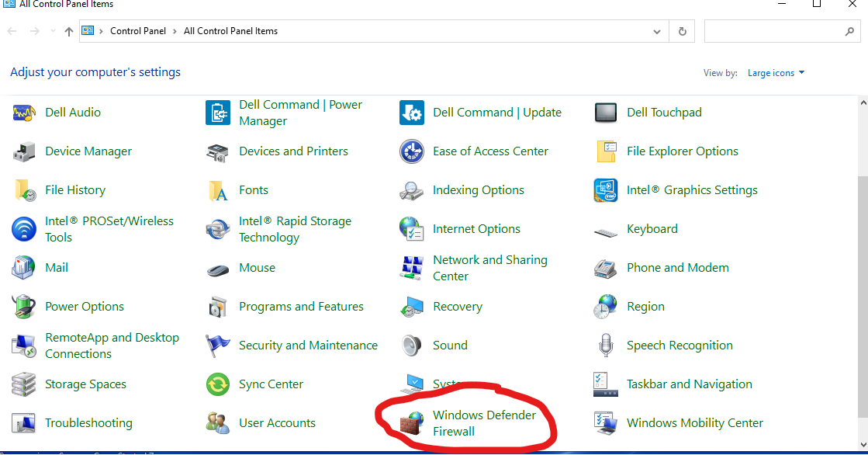Open the Speech Recognition microphone icon
Screen dimensions: 868x455
606,346
